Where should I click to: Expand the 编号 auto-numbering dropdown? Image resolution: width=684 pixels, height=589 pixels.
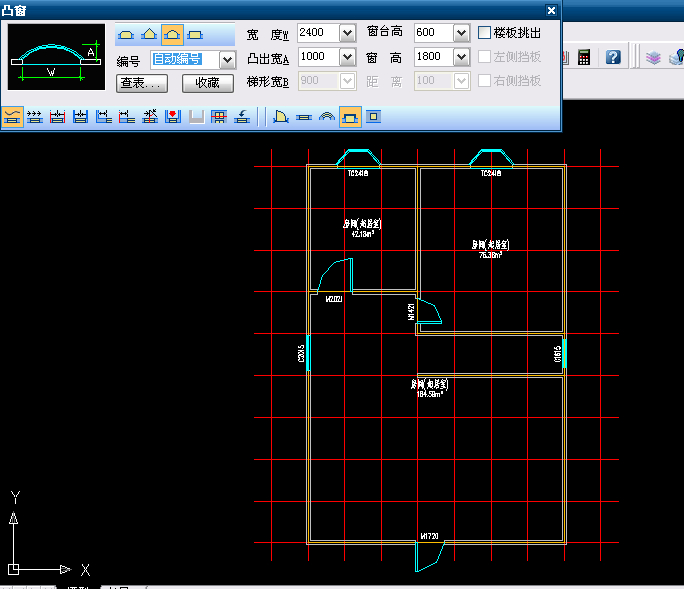click(x=227, y=60)
